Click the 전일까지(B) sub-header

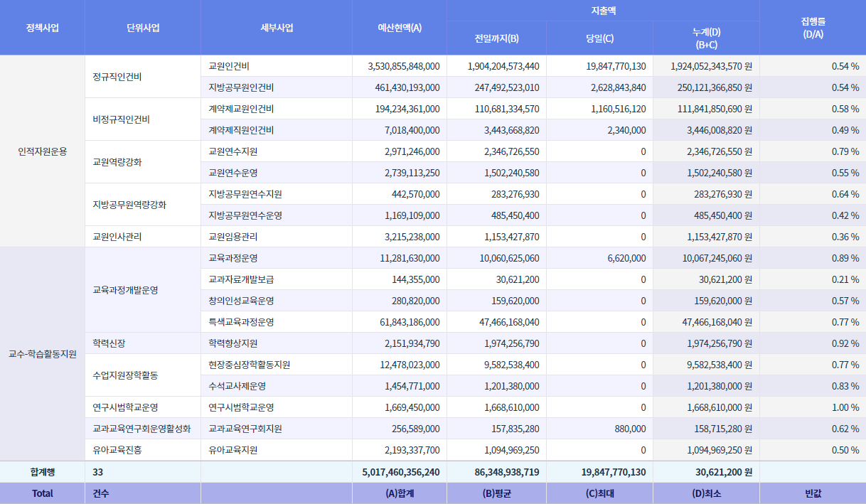[496, 38]
